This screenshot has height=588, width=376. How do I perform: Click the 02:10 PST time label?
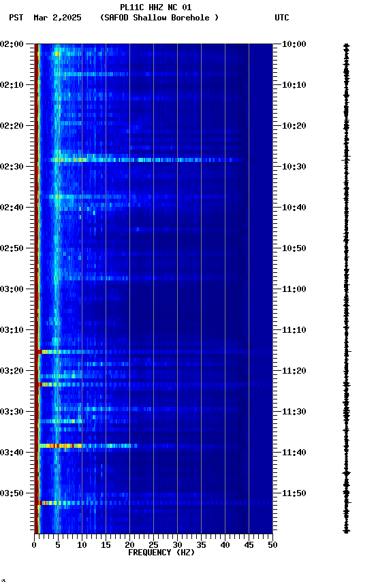(x=12, y=85)
